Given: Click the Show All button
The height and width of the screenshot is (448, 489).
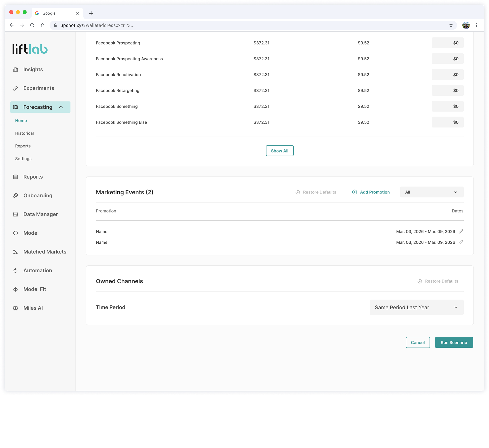Looking at the screenshot, I should click(x=280, y=151).
